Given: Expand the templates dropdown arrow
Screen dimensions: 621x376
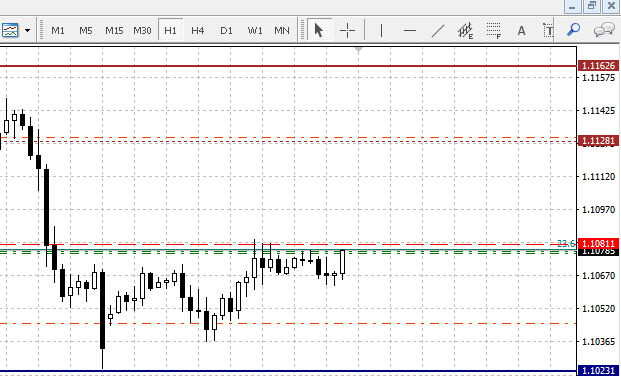Looking at the screenshot, I should pos(27,30).
